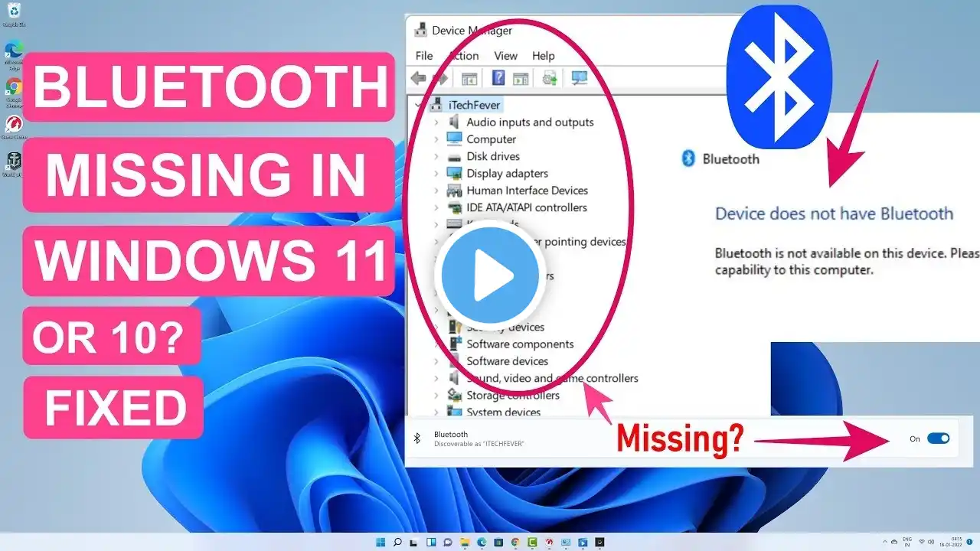Expand the Disk drives chevron
Viewport: 980px width, 551px height.
tap(436, 156)
